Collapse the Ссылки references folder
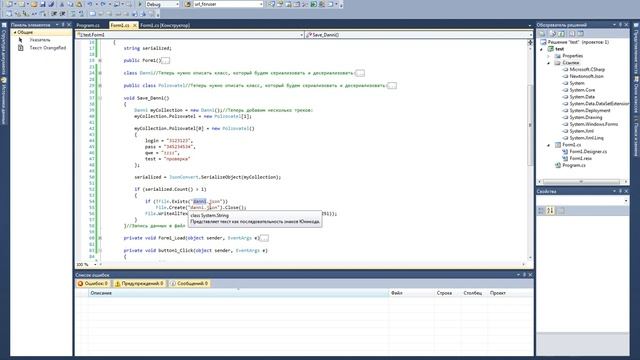 click(x=549, y=63)
